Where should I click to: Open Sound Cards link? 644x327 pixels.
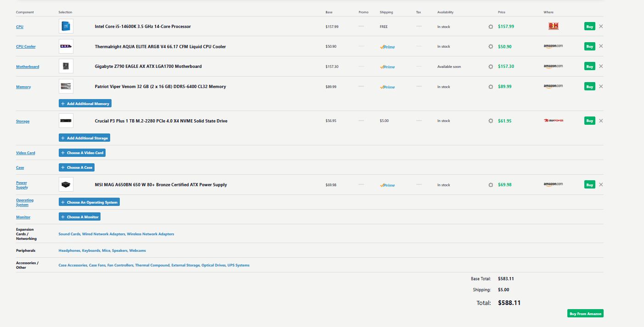pyautogui.click(x=69, y=234)
